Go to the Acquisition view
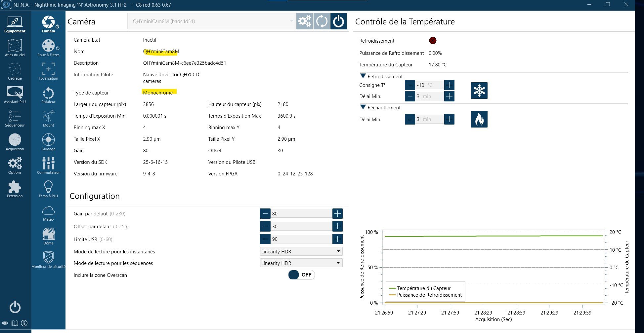644x333 pixels. [x=15, y=142]
